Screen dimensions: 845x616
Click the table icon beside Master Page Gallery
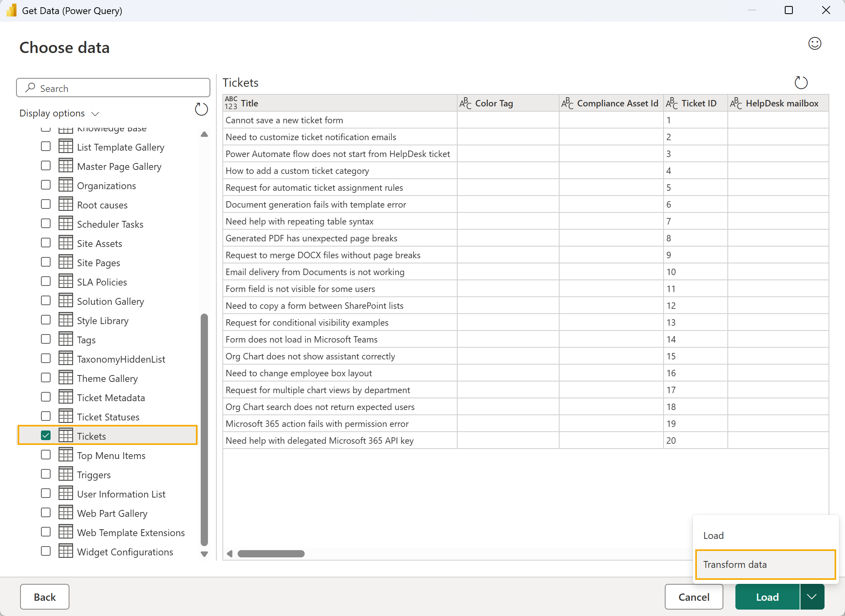point(66,166)
